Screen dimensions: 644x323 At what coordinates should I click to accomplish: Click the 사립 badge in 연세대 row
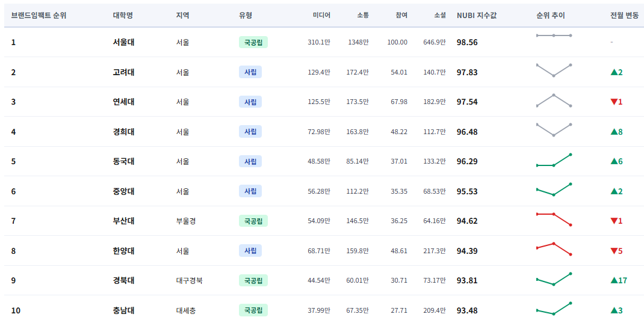pyautogui.click(x=250, y=102)
